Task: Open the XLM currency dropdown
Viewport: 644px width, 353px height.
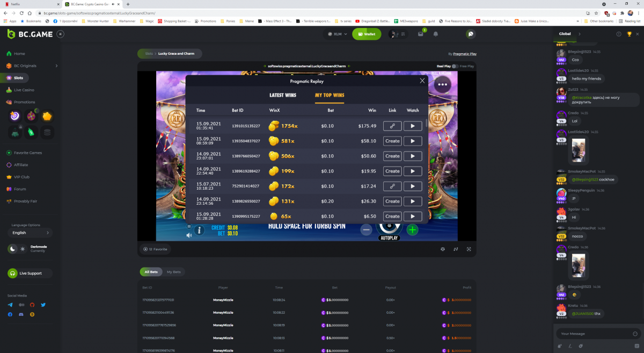Action: click(x=337, y=34)
